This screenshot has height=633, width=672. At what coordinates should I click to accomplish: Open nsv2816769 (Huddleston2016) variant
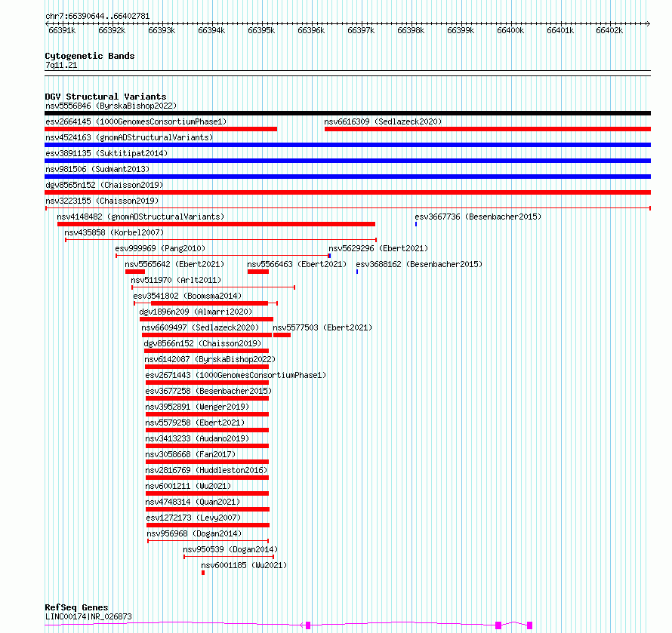pos(206,470)
